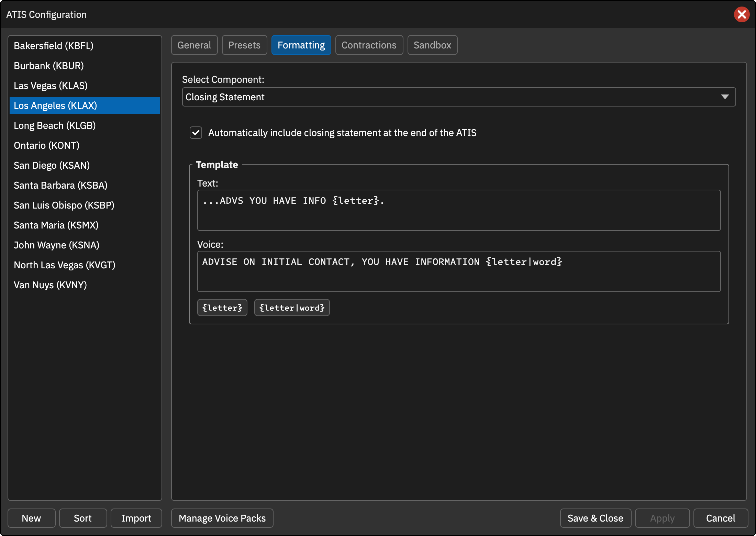Open the Contractions tab
Screen dimensions: 756x536
click(369, 45)
